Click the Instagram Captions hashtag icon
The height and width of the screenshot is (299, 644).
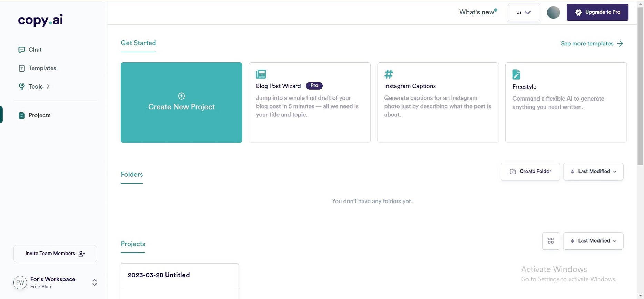389,74
